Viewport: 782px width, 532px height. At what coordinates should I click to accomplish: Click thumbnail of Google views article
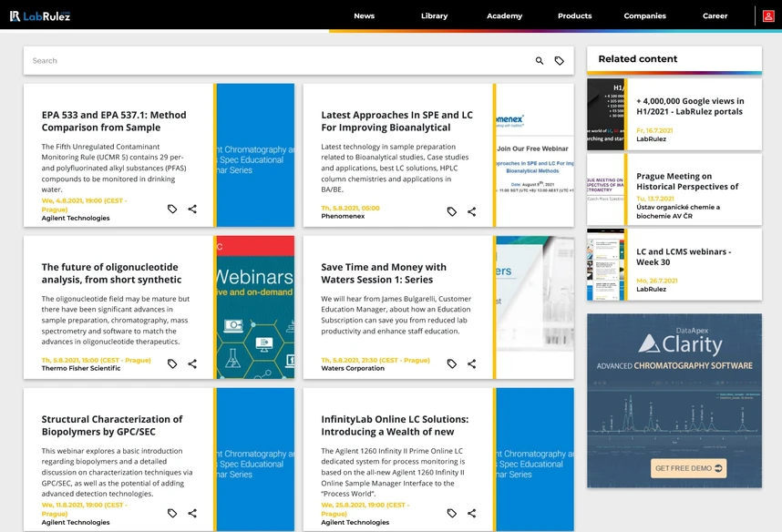point(605,114)
